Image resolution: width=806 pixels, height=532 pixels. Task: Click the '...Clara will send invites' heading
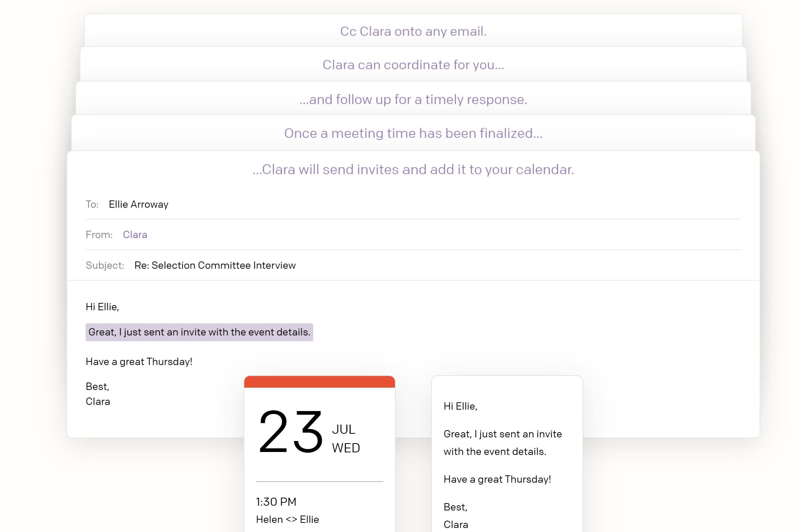tap(413, 170)
